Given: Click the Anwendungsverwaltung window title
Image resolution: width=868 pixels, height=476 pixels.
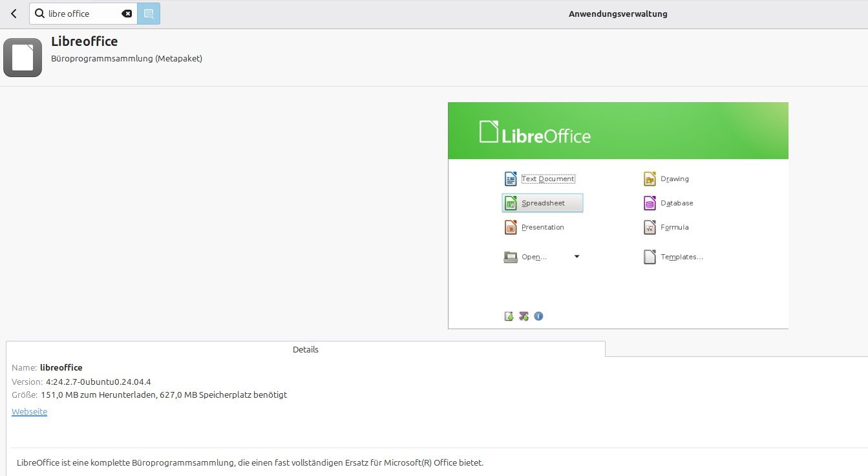Looking at the screenshot, I should pos(618,14).
